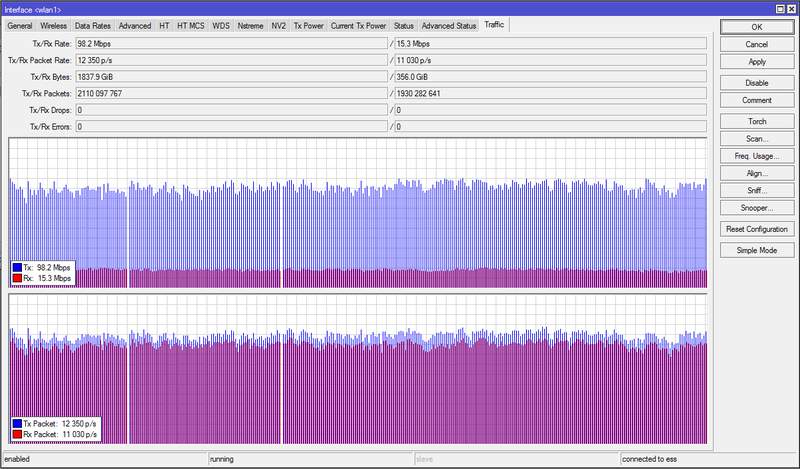The width and height of the screenshot is (800, 469).
Task: Click red Rx Packet legend swatch
Action: tap(17, 434)
